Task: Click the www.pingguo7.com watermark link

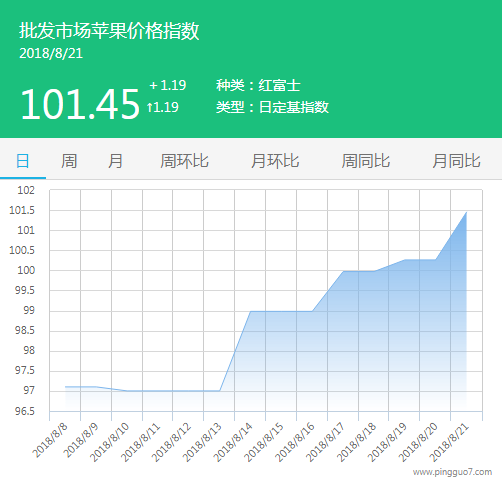Action: 452,472
